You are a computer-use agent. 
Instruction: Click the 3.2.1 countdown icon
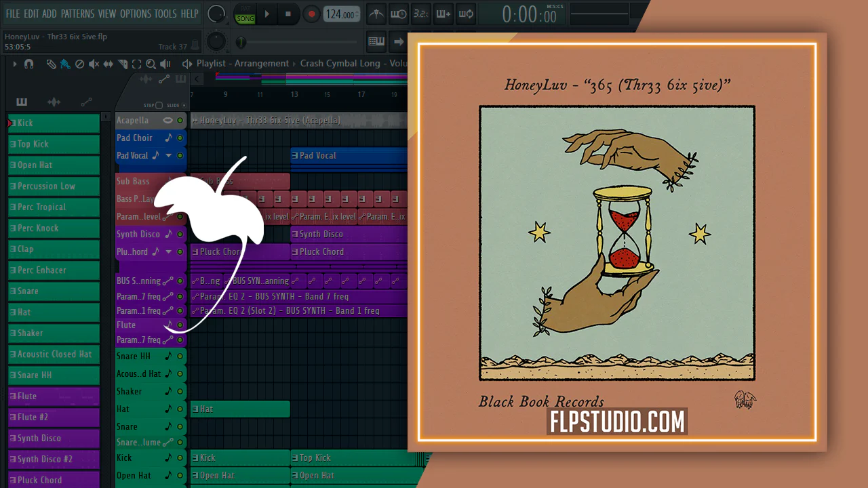pyautogui.click(x=421, y=14)
